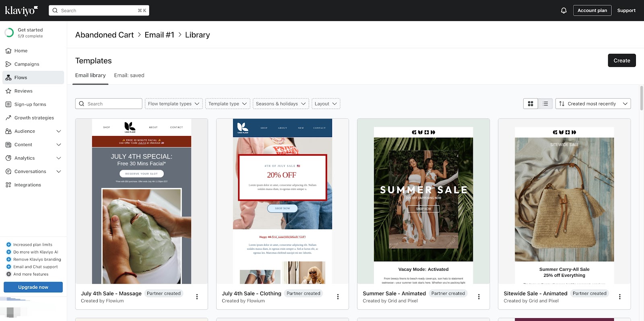This screenshot has width=644, height=321.
Task: Open Growth strategies in sidebar
Action: (x=33, y=118)
